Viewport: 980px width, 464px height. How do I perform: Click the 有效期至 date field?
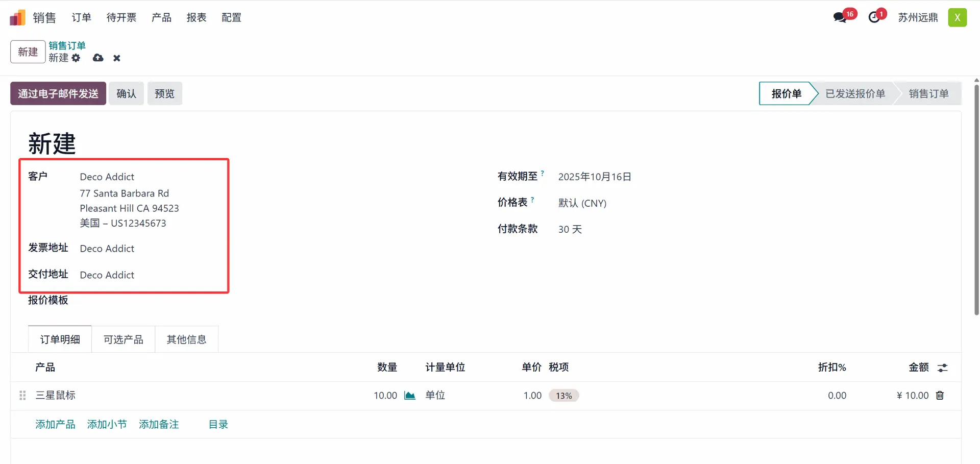tap(595, 177)
